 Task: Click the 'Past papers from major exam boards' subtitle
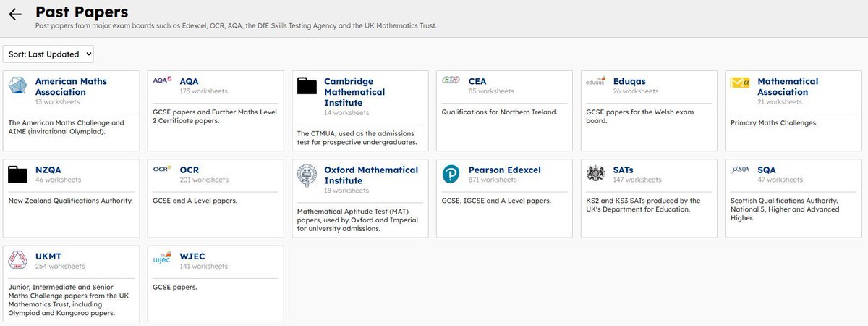[236, 25]
